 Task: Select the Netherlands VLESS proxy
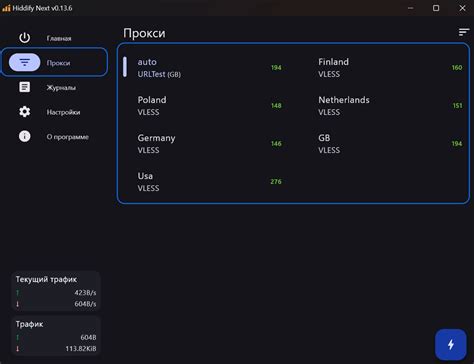click(x=383, y=106)
